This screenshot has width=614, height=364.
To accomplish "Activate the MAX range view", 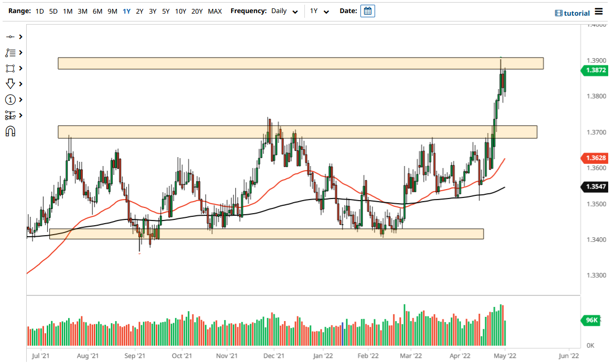I will pyautogui.click(x=215, y=11).
